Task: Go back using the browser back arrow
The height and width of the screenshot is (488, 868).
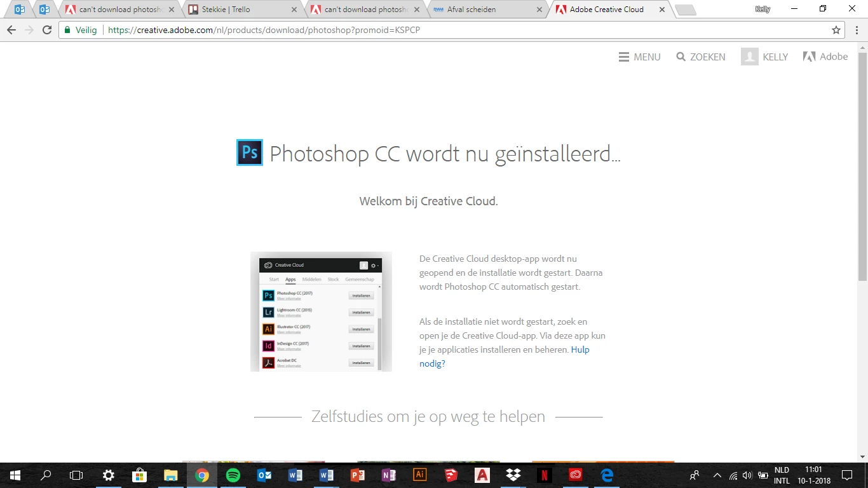Action: point(11,30)
